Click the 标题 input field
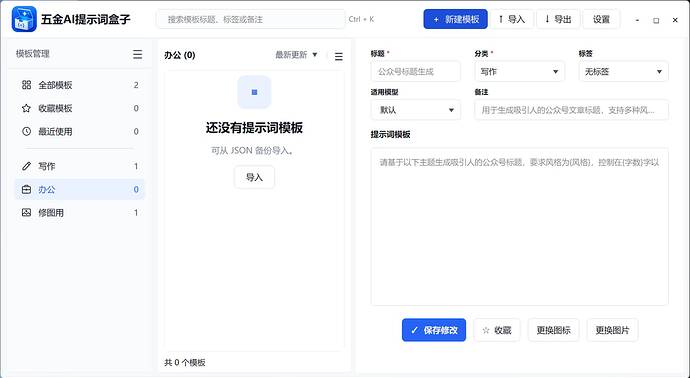 tap(415, 71)
